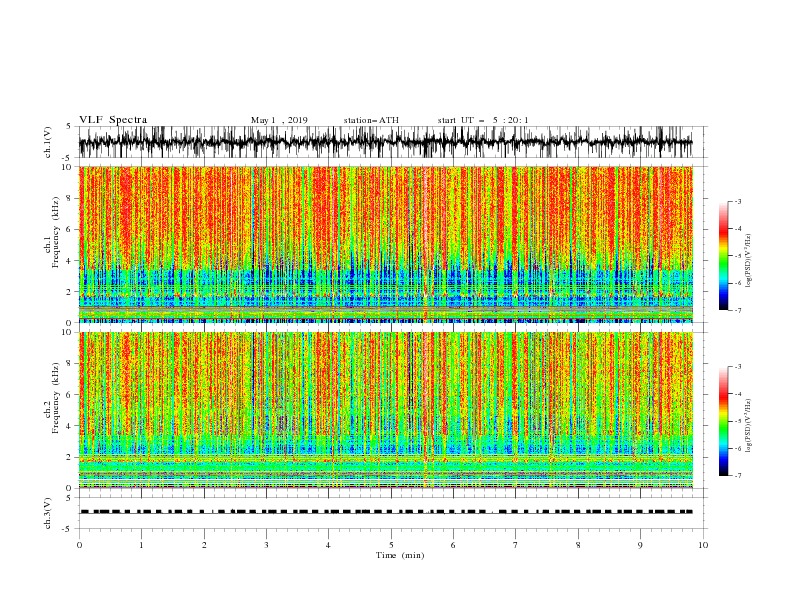Select time tick label "2" on x-axis

point(204,545)
